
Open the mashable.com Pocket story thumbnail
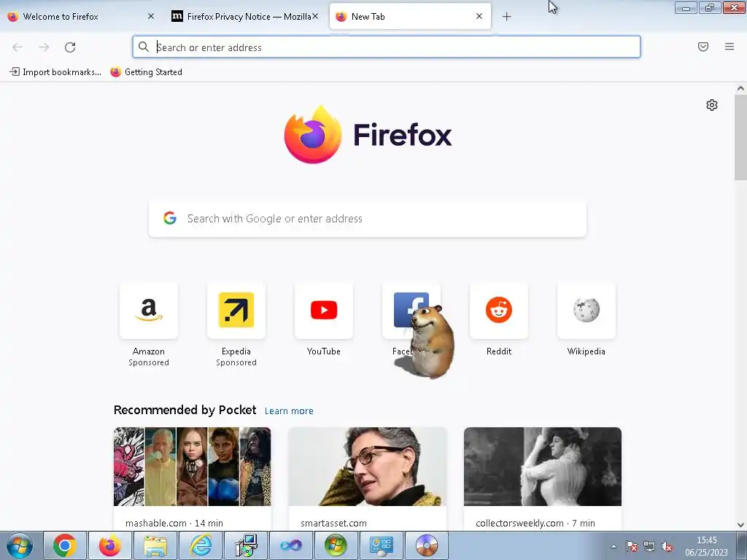pyautogui.click(x=193, y=467)
